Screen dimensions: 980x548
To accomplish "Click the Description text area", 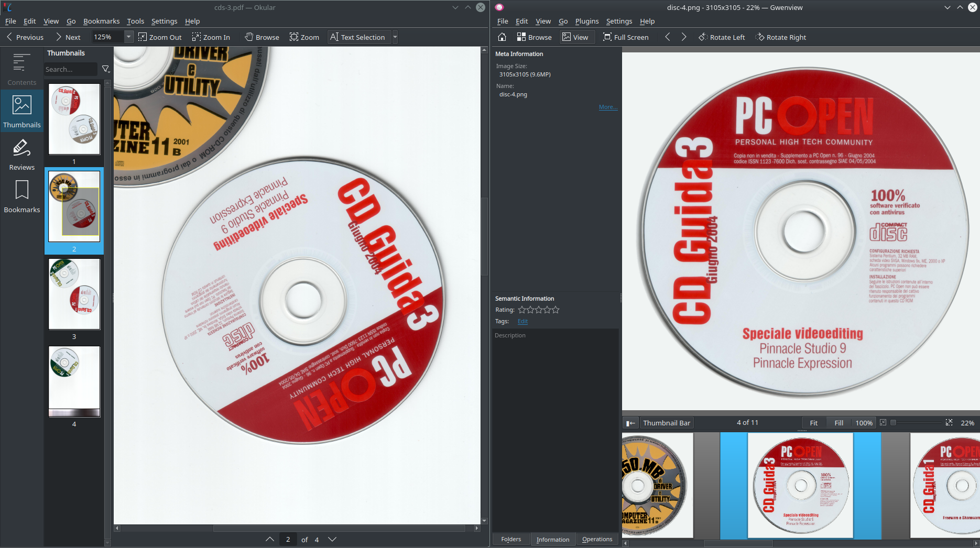I will coord(556,430).
